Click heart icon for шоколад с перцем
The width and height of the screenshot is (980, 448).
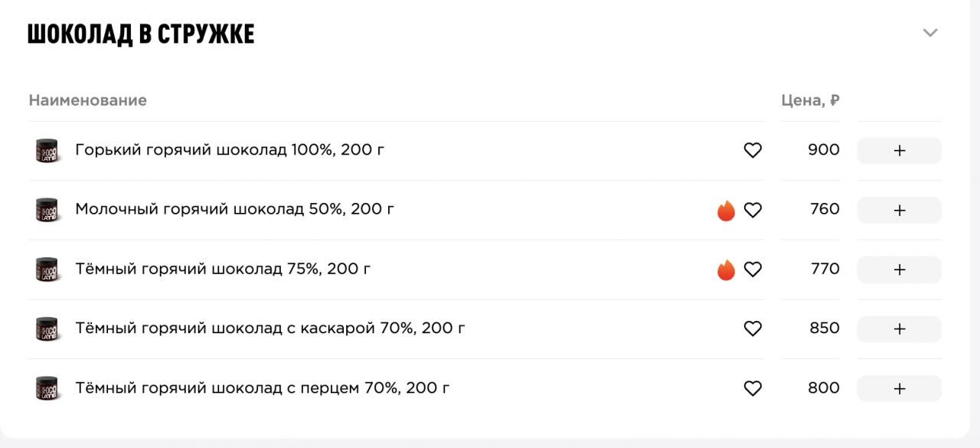pos(753,388)
